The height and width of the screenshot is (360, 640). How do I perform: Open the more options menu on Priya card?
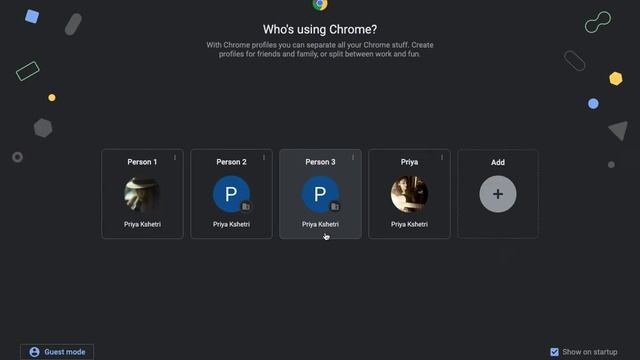tap(442, 158)
